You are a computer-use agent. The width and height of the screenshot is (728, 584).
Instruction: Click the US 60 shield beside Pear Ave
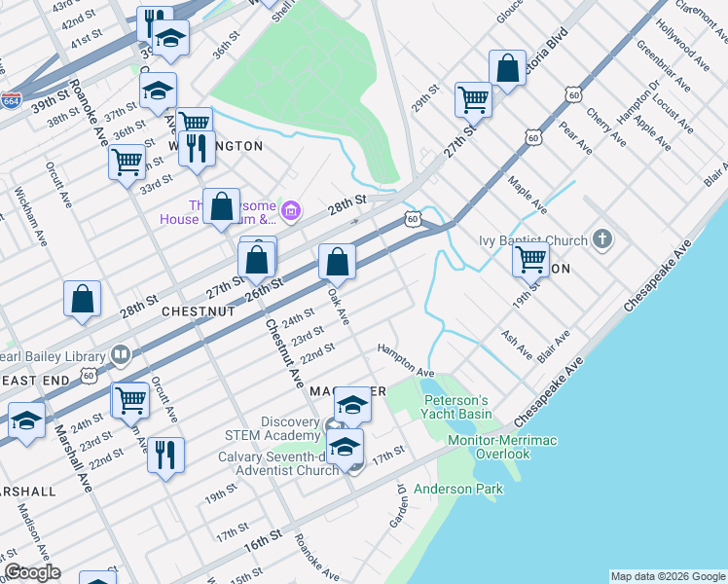(x=534, y=137)
